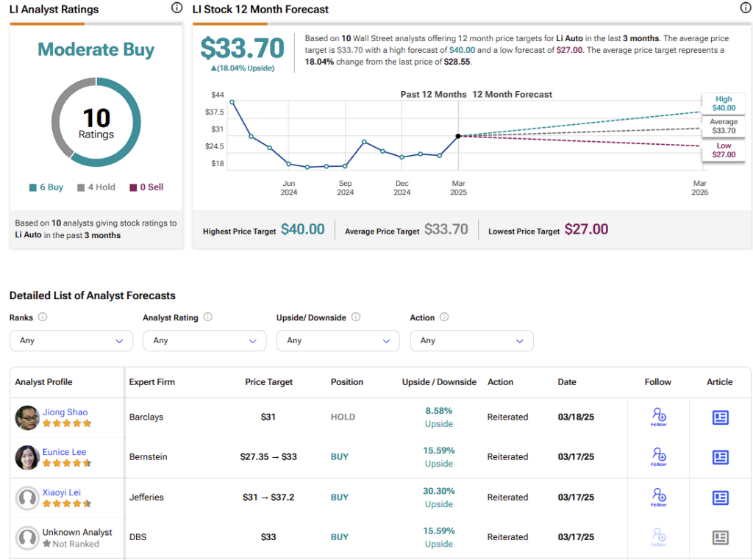
Task: Click Expert Firm column header
Action: pyautogui.click(x=151, y=381)
